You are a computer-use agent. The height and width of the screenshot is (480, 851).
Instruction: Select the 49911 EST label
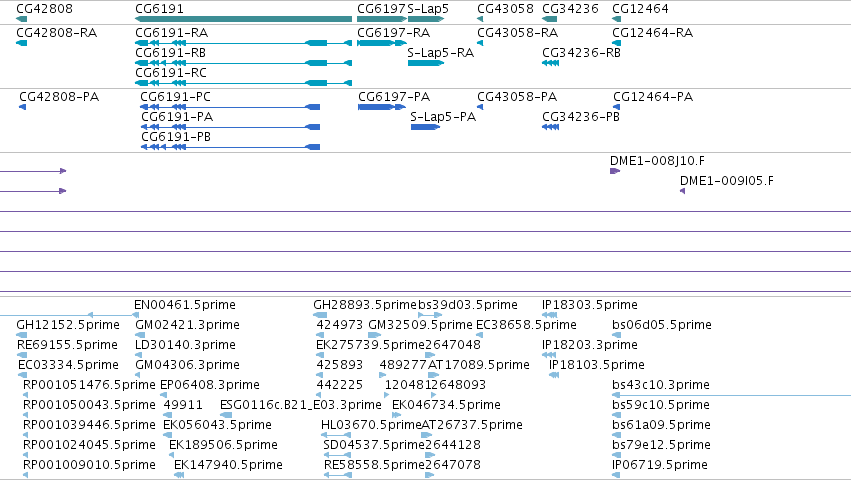[x=183, y=405]
